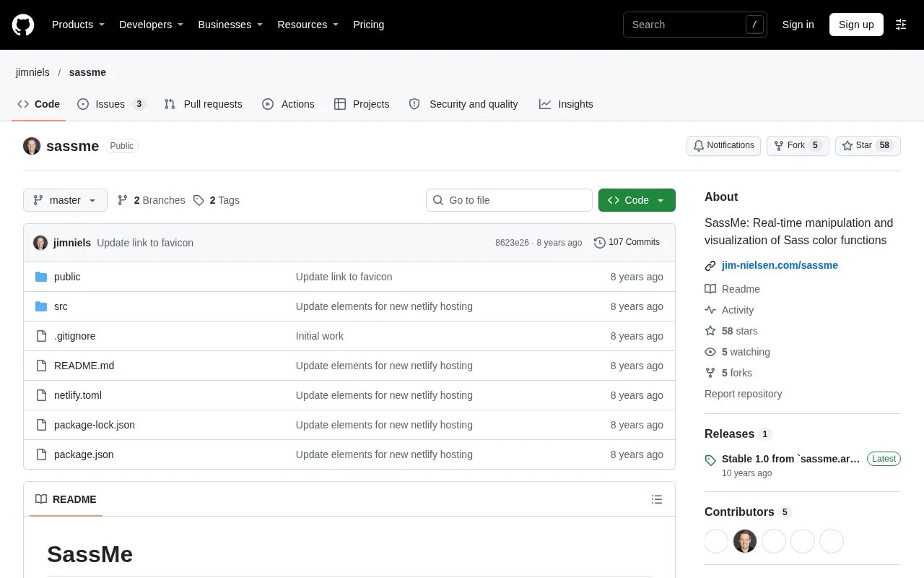The image size is (924, 578).
Task: Switch to the Issues tab
Action: coord(112,104)
